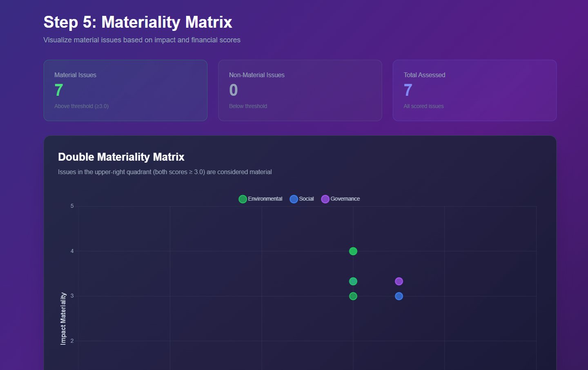Click the Impact Materiality axis title
The image size is (588, 370).
coord(63,319)
